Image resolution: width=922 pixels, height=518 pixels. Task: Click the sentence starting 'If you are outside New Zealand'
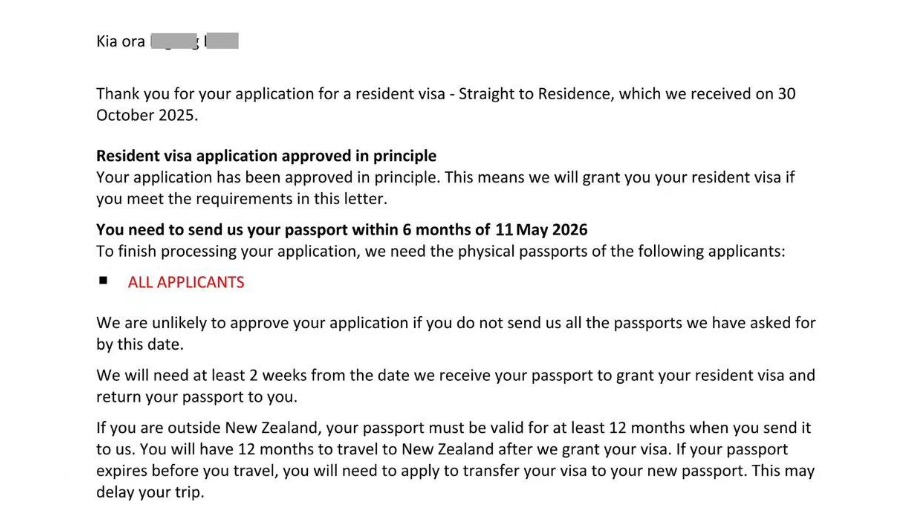453,439
